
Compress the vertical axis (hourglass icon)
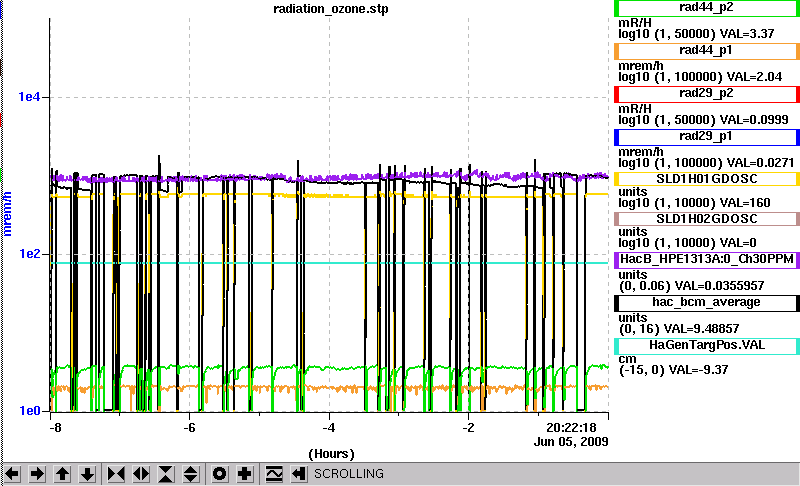[166, 474]
